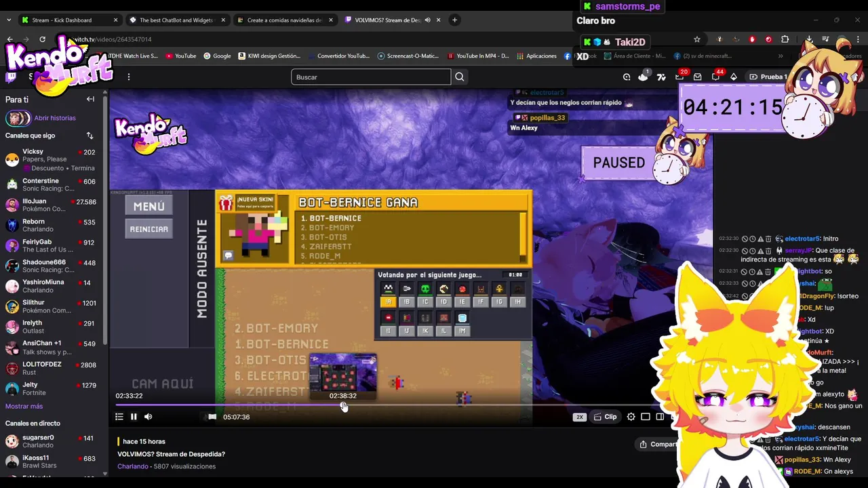Pause the video playback
Image resolution: width=868 pixels, height=488 pixels.
(x=134, y=417)
